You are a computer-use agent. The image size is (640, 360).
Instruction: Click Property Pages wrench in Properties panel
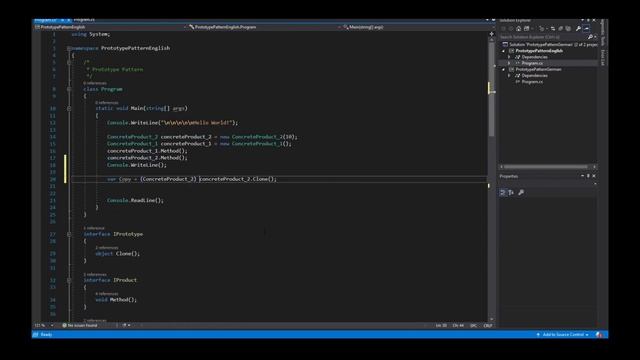click(521, 192)
